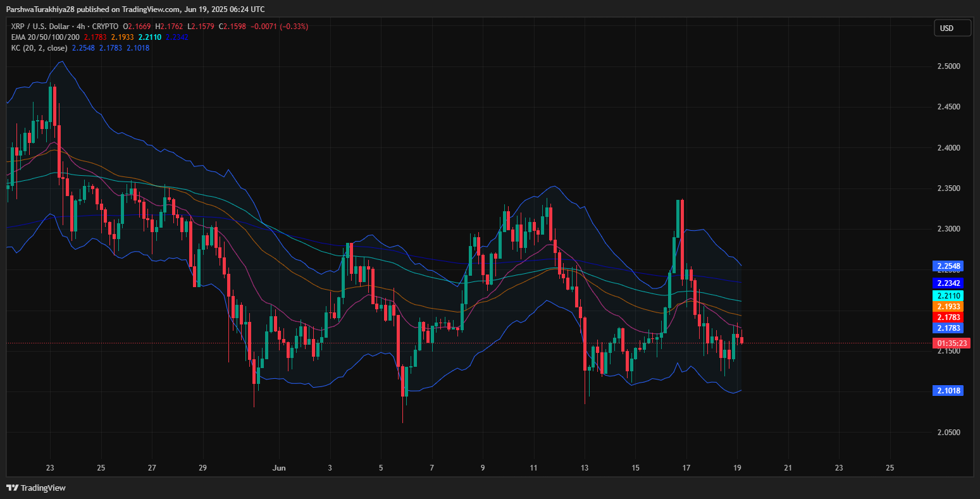Screen dimensions: 980x499
Task: Click the orange 2.1933 EMA legend value
Action: tap(121, 37)
